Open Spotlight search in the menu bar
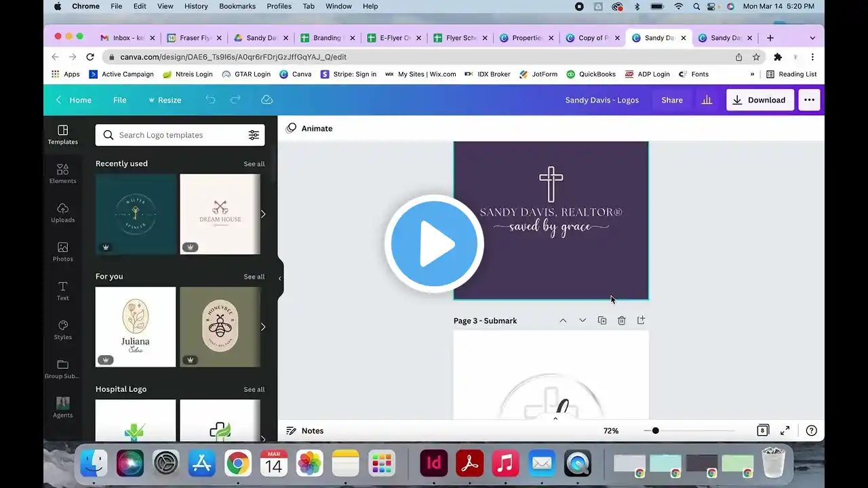Image resolution: width=868 pixels, height=488 pixels. point(697,6)
